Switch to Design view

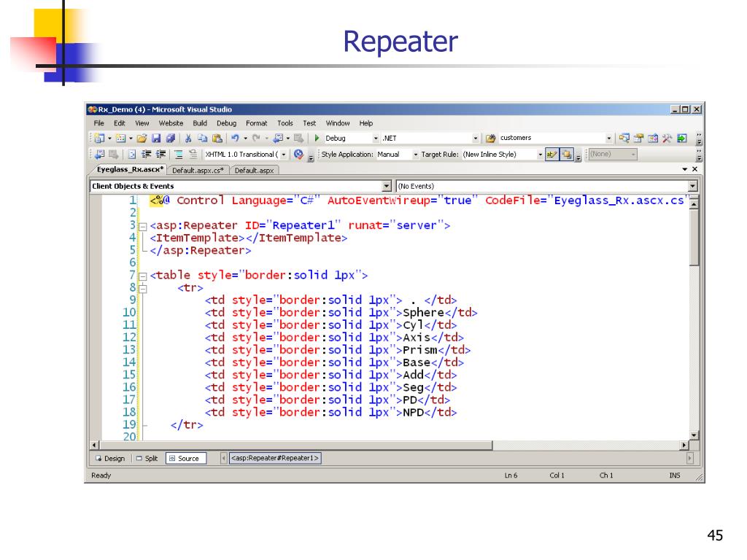tap(110, 459)
